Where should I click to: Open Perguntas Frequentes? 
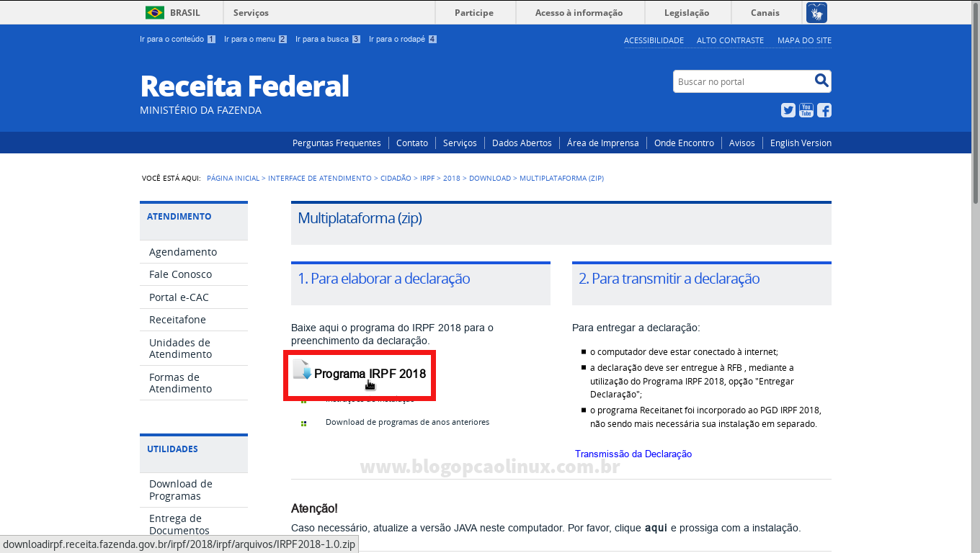click(337, 143)
